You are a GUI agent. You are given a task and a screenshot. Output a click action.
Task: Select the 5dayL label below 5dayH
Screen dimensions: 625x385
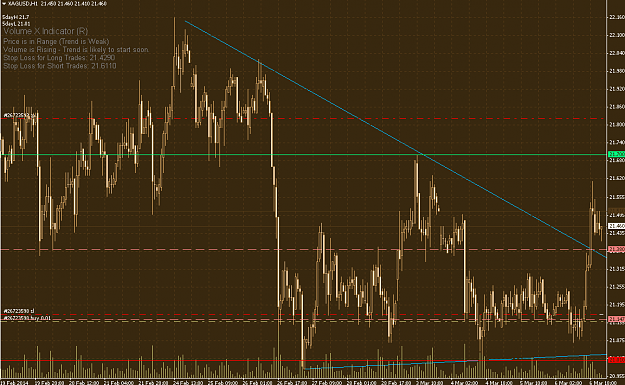(x=16, y=24)
